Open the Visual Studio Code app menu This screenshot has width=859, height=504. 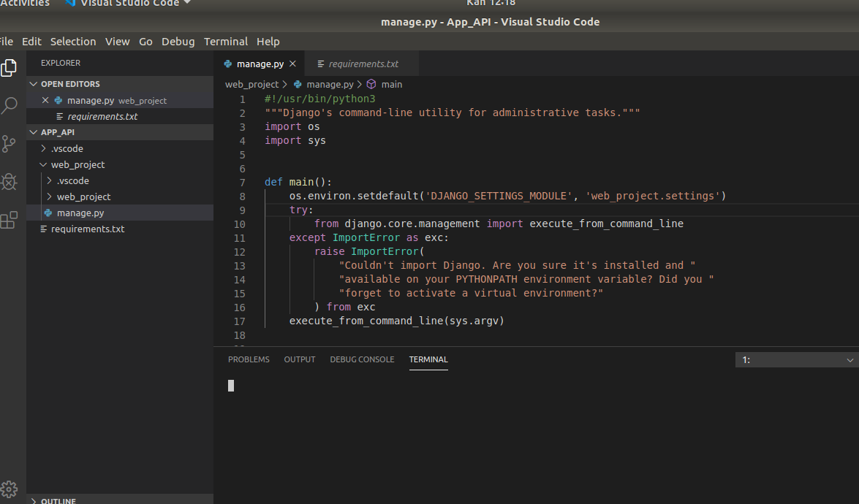[129, 3]
